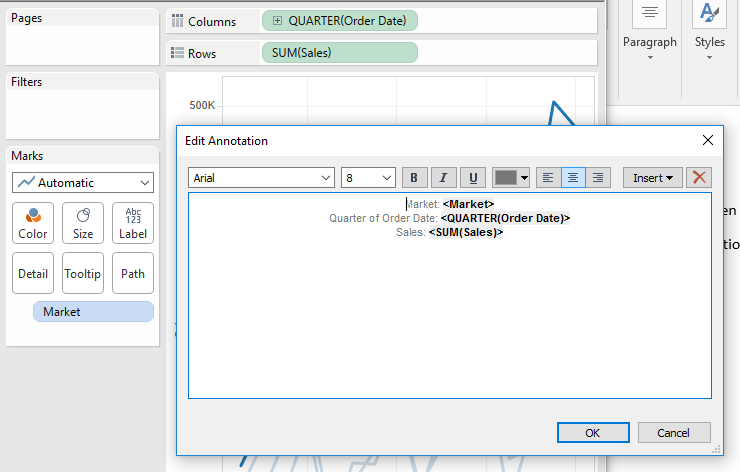Click 'Quarter of Order Date:' annotation label
This screenshot has height=472, width=740.
(383, 219)
